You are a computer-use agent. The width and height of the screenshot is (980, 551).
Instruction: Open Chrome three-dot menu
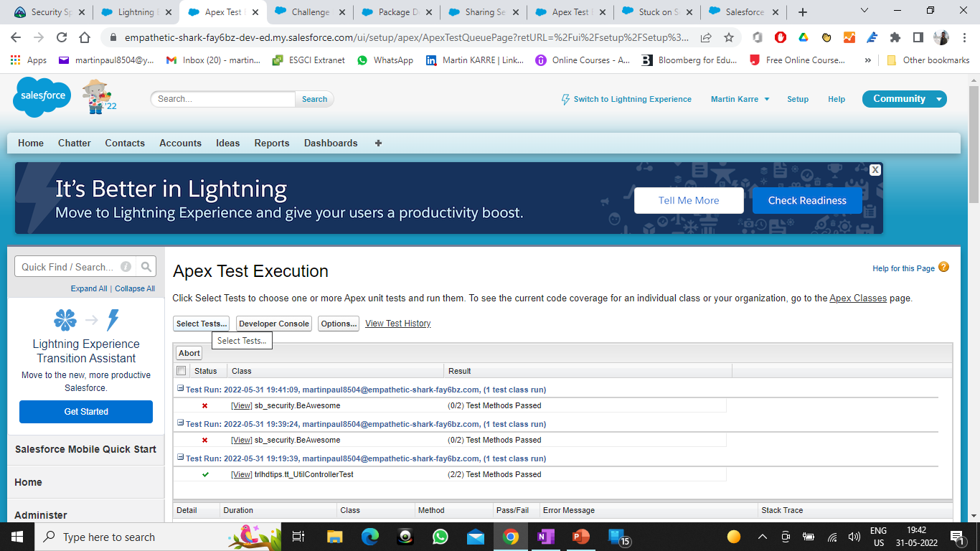[x=963, y=37]
